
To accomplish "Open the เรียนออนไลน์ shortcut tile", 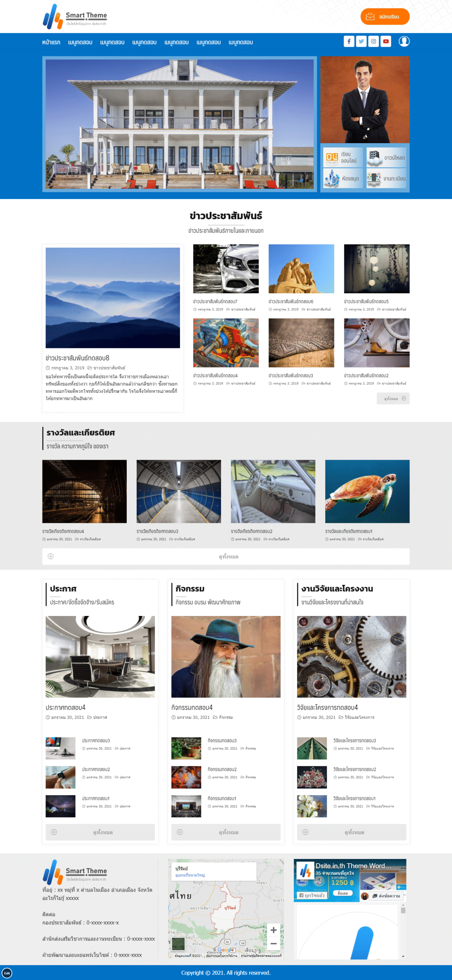I will pos(343,157).
